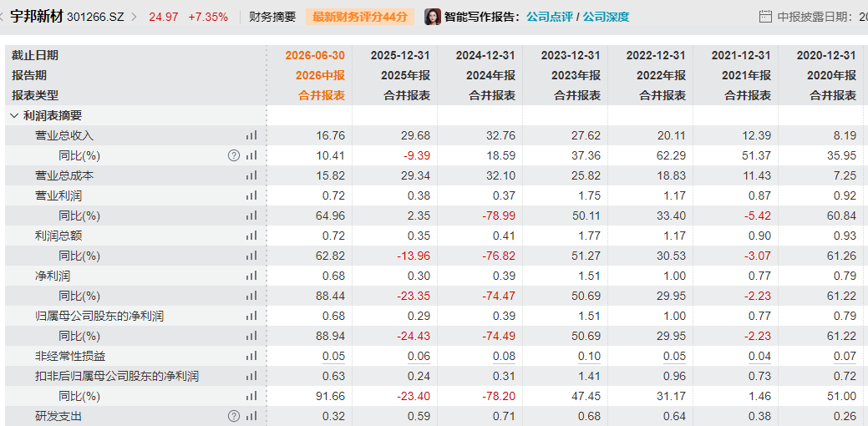The height and width of the screenshot is (426, 868).
Task: Open chart icon for 利润总额 row
Action: (251, 236)
